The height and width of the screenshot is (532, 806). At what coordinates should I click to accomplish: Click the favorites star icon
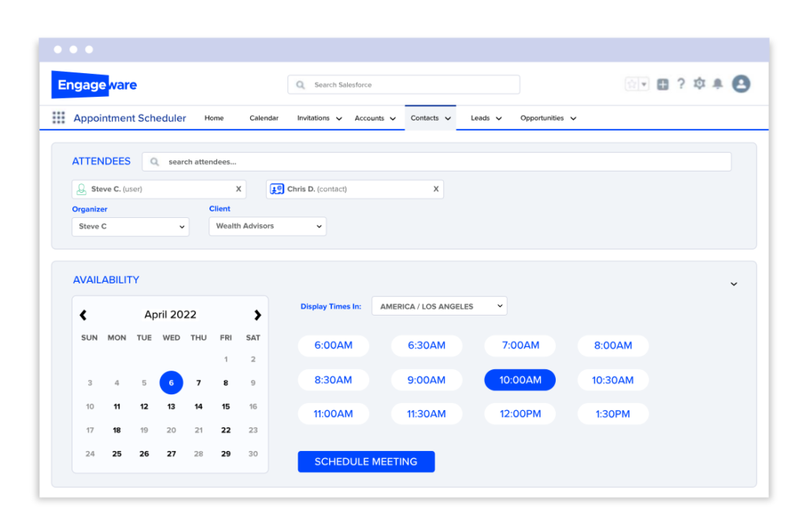click(632, 83)
